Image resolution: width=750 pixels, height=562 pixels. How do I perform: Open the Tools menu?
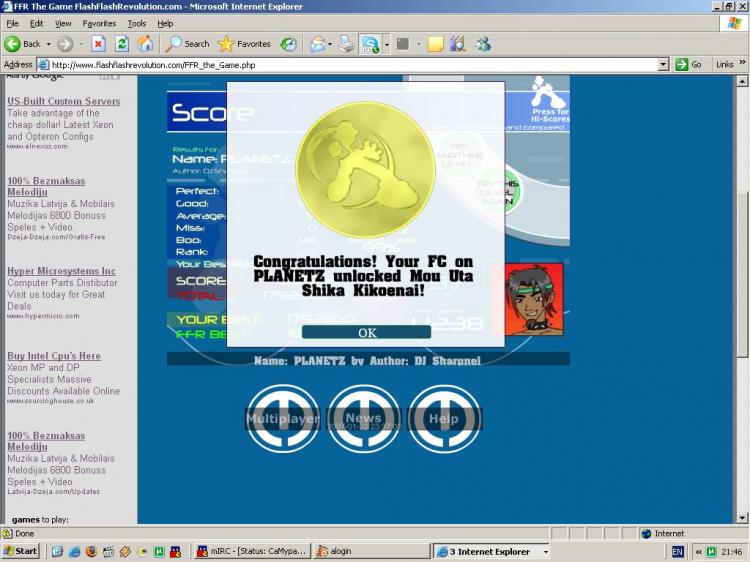click(x=136, y=23)
